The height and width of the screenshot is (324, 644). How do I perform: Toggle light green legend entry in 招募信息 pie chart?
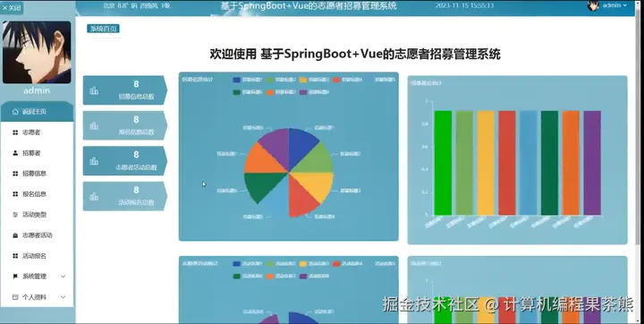[x=282, y=80]
